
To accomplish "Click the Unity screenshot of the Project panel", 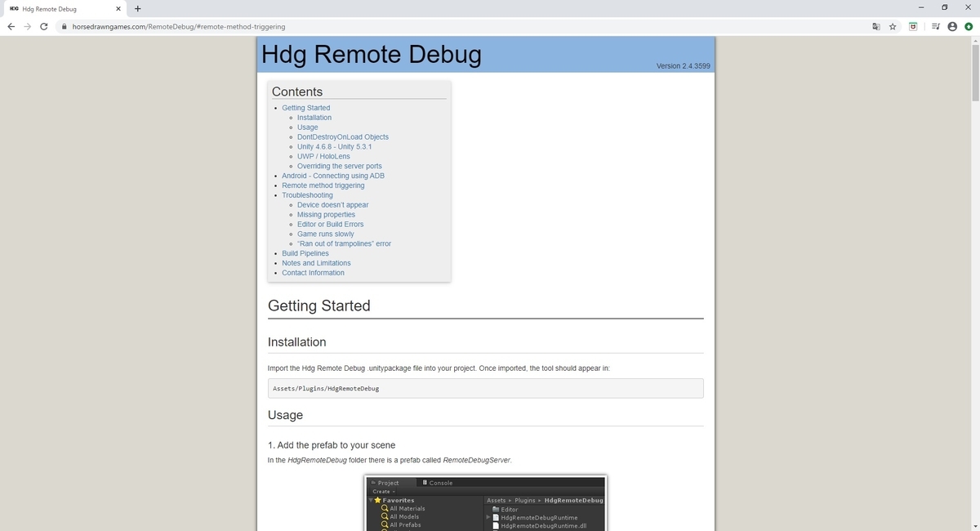I will pos(486,503).
